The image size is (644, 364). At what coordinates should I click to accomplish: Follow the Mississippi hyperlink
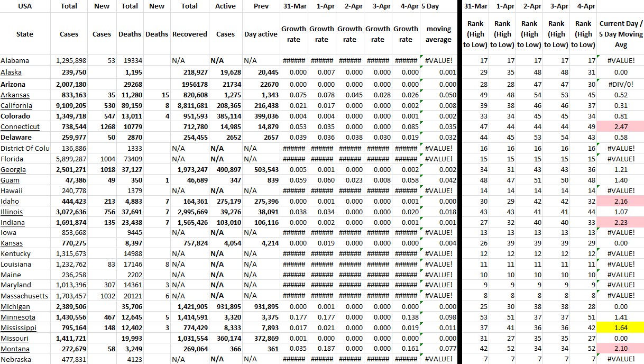[x=19, y=328]
